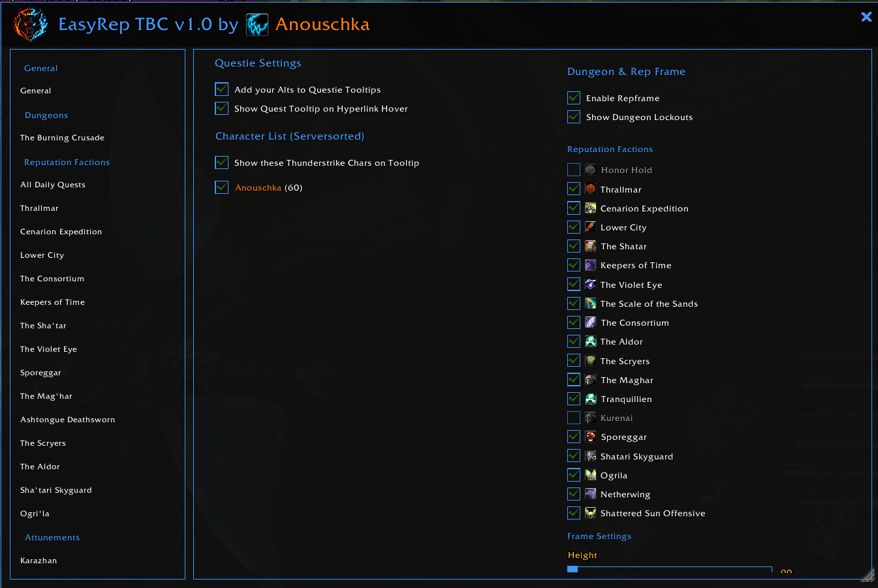
Task: Click the Netherwing faction icon
Action: pyautogui.click(x=591, y=494)
